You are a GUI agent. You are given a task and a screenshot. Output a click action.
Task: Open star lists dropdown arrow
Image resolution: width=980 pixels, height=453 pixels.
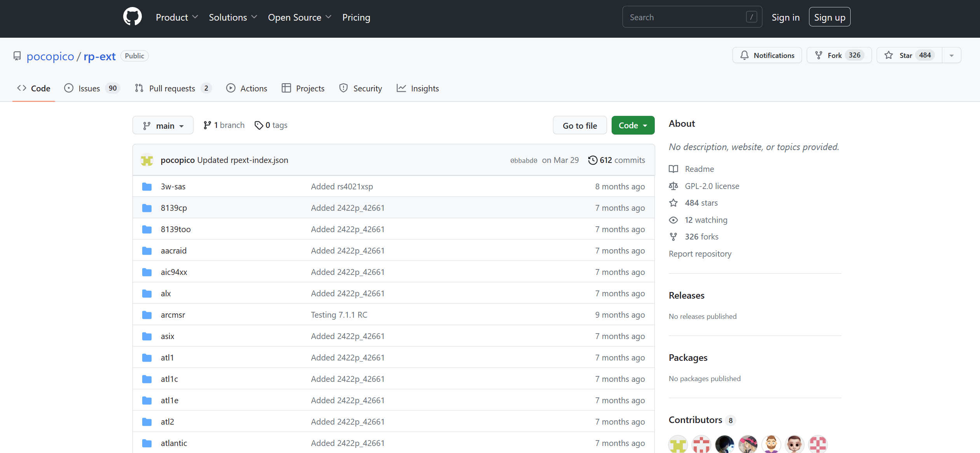(x=952, y=56)
